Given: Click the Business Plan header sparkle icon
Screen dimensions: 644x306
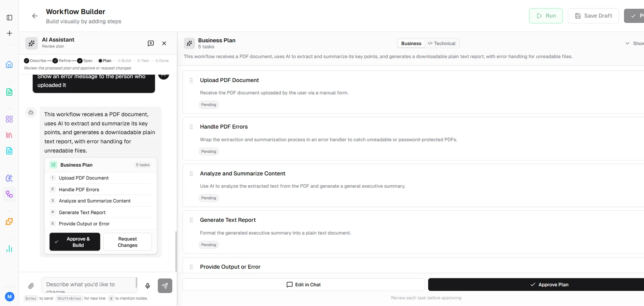Looking at the screenshot, I should pos(189,43).
